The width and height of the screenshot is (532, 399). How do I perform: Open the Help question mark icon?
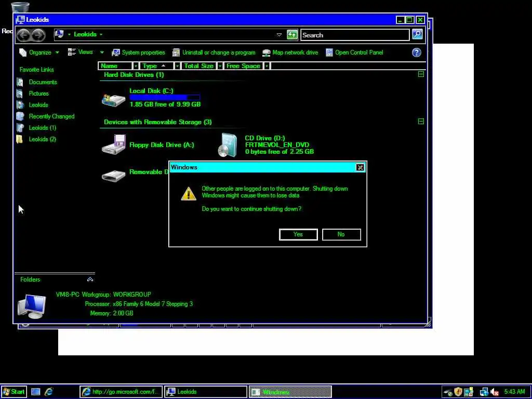416,52
